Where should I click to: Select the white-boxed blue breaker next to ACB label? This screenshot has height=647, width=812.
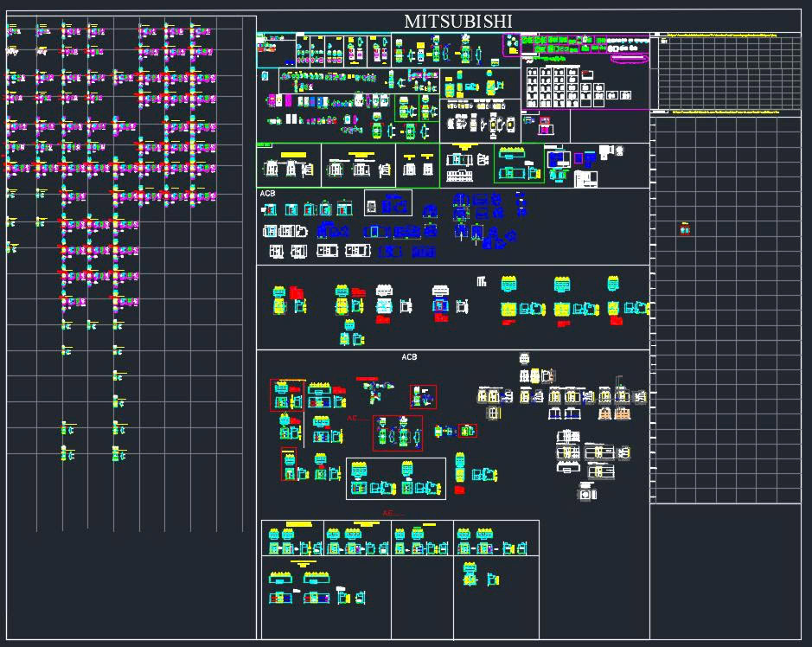pyautogui.click(x=388, y=203)
